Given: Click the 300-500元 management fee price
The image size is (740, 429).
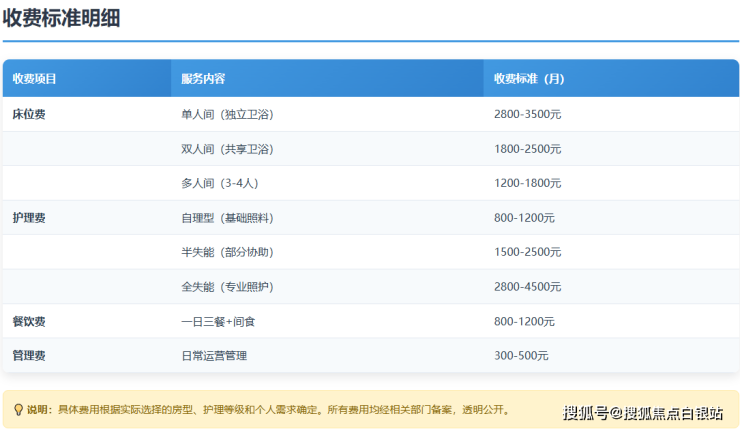Looking at the screenshot, I should tap(521, 355).
